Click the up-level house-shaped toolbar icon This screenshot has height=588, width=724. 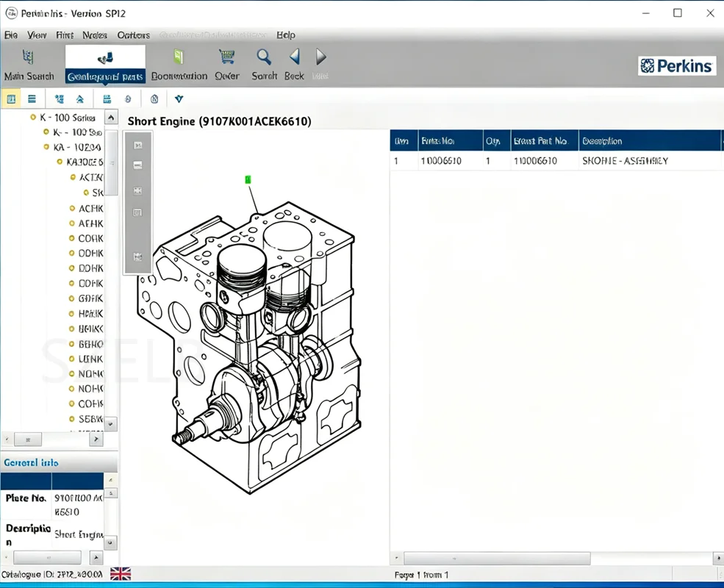[80, 98]
